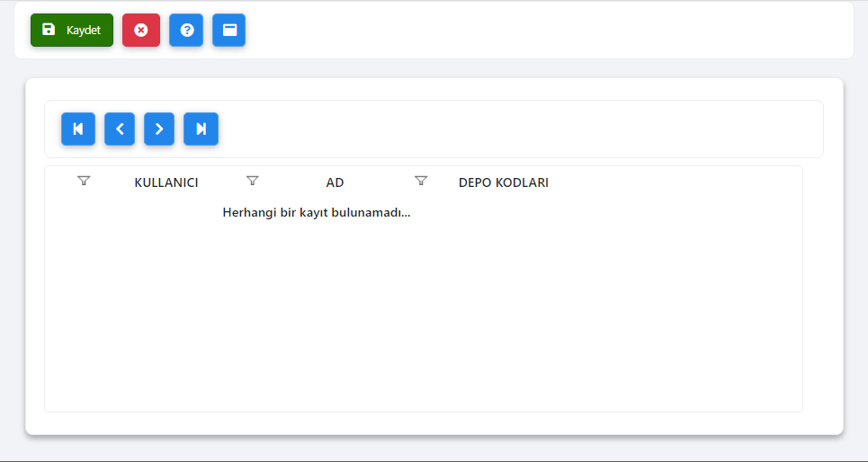The height and width of the screenshot is (462, 868).
Task: Open help with the question mark icon
Action: 186,30
